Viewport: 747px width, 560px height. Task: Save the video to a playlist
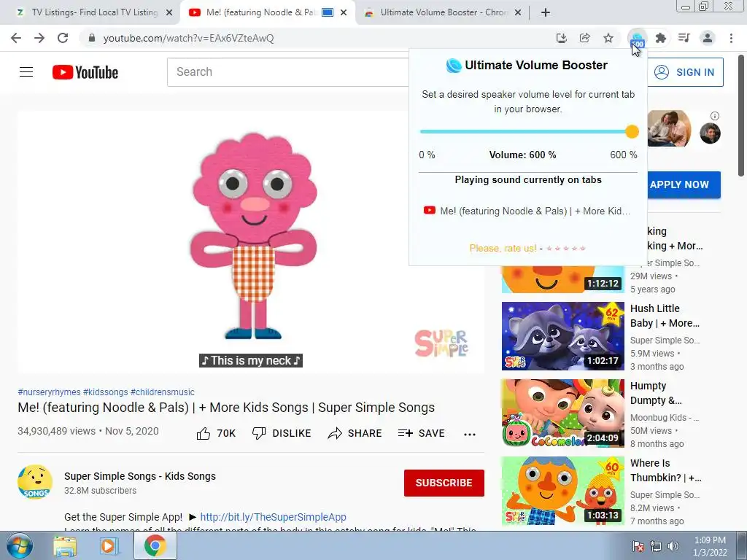tap(422, 433)
